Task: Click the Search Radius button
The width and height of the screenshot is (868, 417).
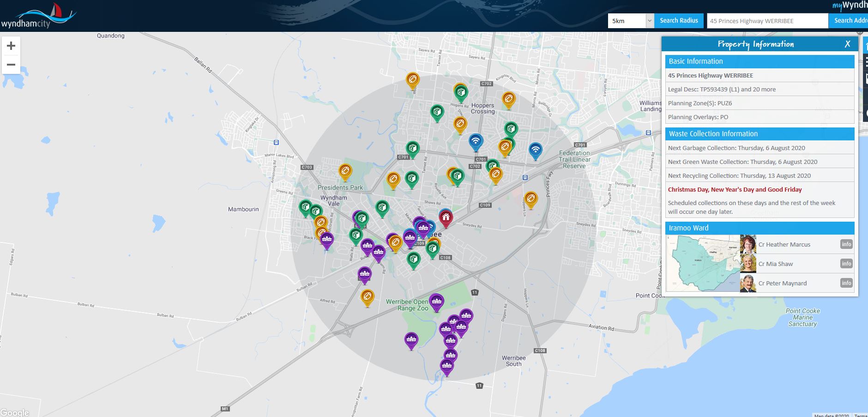Action: (679, 21)
